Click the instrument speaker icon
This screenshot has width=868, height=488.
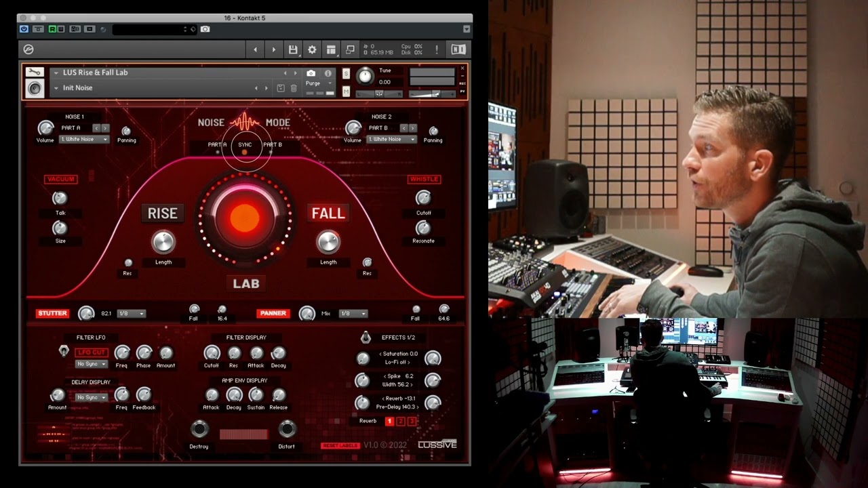coord(35,88)
